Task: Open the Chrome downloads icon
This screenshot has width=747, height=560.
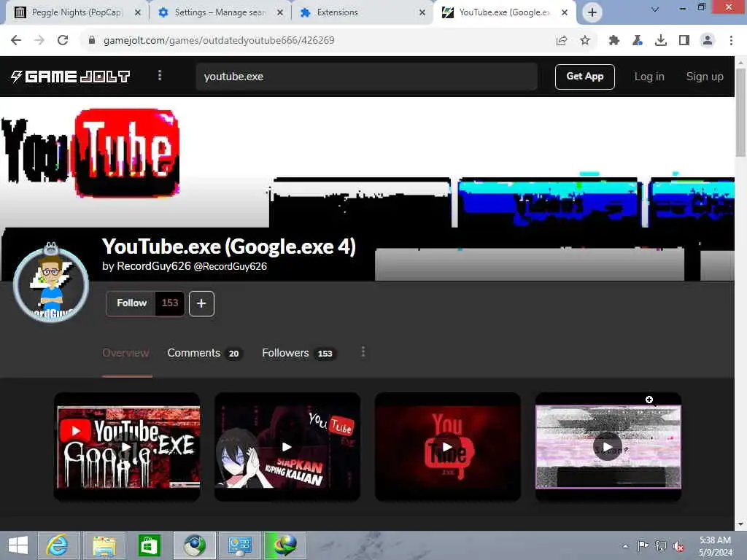Action: click(661, 41)
